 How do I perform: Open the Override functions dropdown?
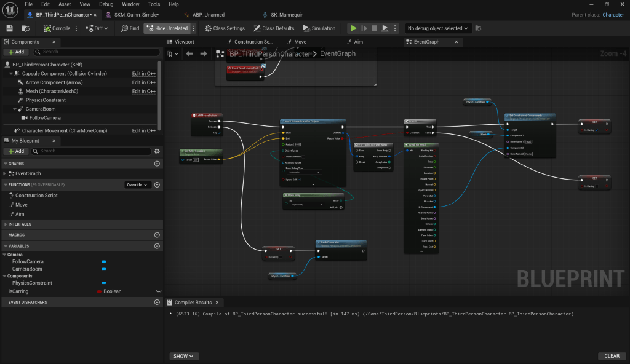click(x=138, y=184)
